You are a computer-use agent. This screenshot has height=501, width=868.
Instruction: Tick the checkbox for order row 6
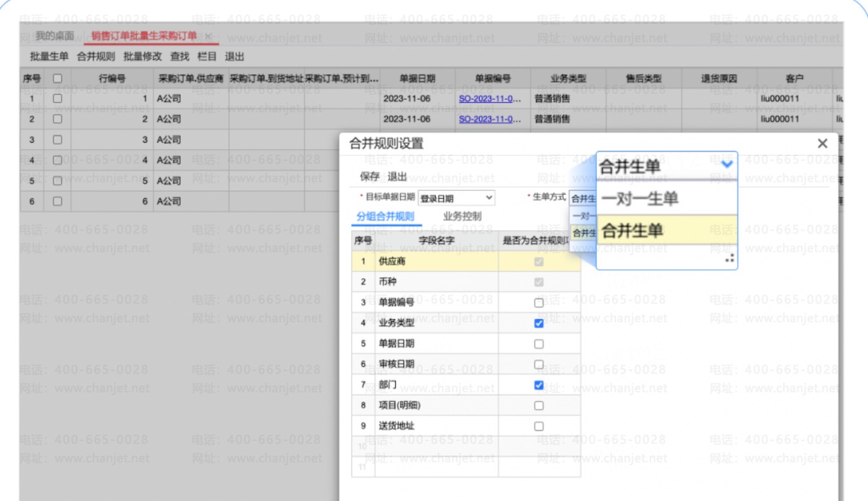(57, 201)
